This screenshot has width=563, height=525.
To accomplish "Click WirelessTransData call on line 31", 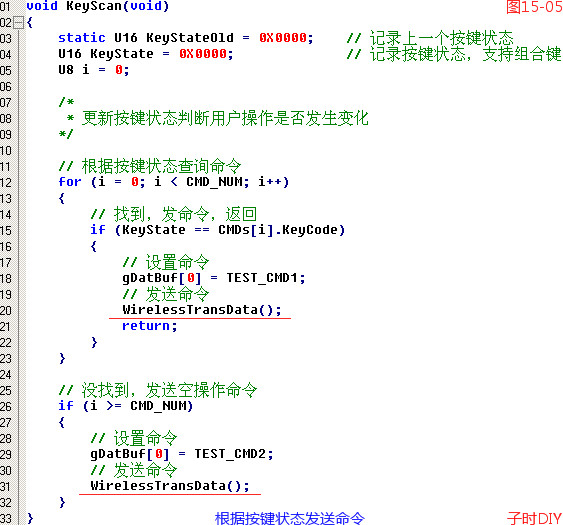I will tap(170, 486).
